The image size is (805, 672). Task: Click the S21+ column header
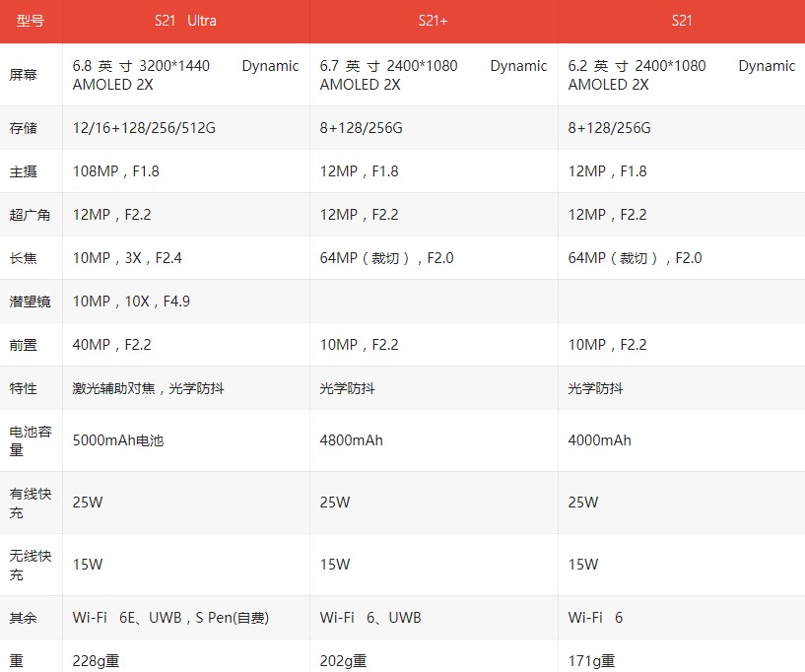coord(434,21)
